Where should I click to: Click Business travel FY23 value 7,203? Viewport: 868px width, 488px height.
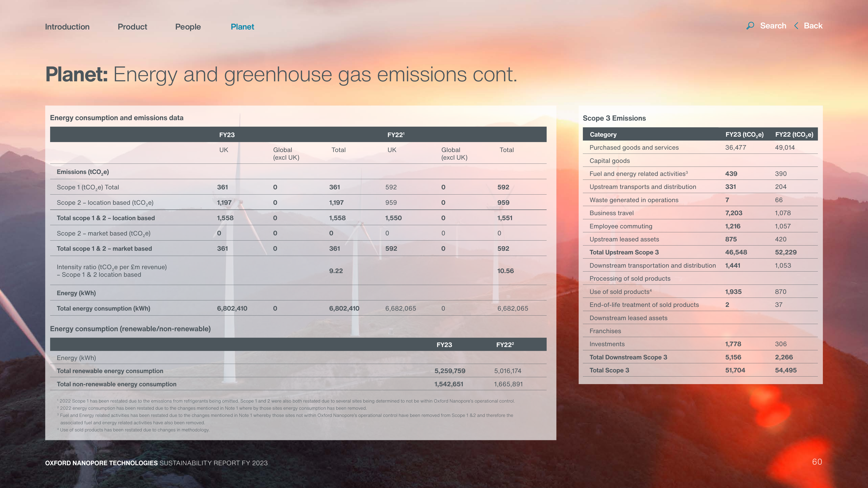coord(733,213)
